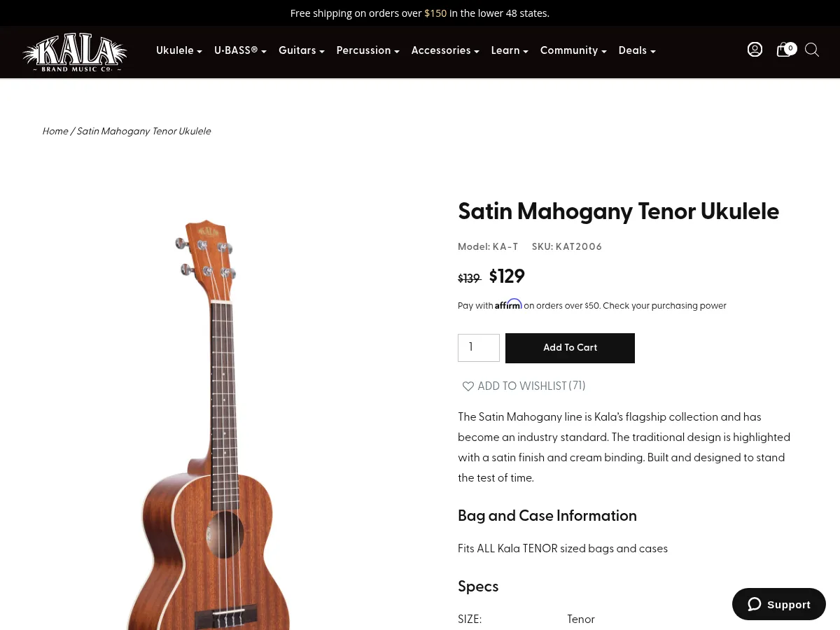View the shopping cart icon
Viewport: 840px width, 630px height.
783,50
